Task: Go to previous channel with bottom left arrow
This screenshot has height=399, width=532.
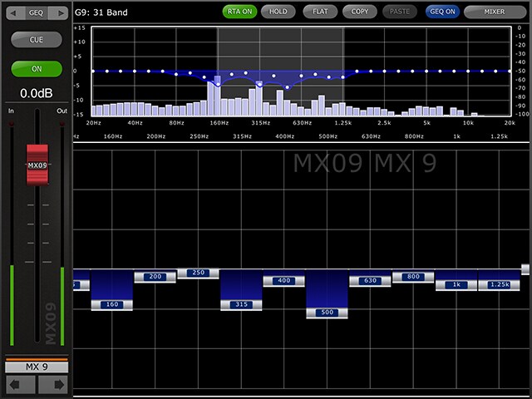Action: [x=20, y=384]
